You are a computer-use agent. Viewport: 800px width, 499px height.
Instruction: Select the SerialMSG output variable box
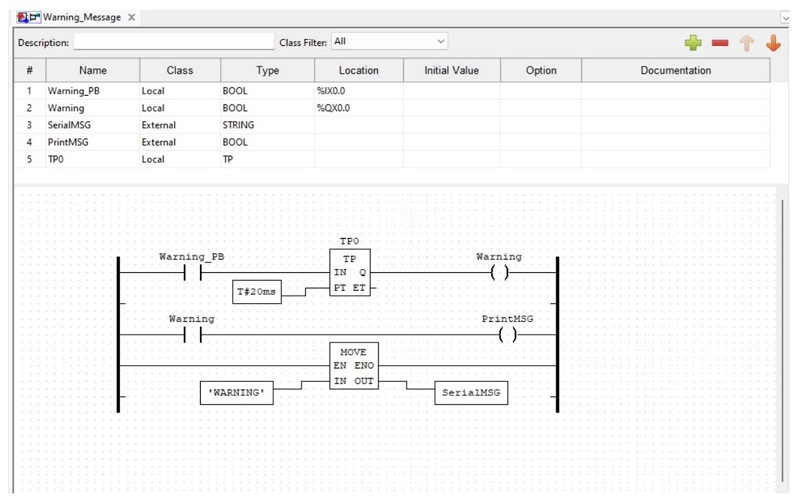[x=471, y=393]
